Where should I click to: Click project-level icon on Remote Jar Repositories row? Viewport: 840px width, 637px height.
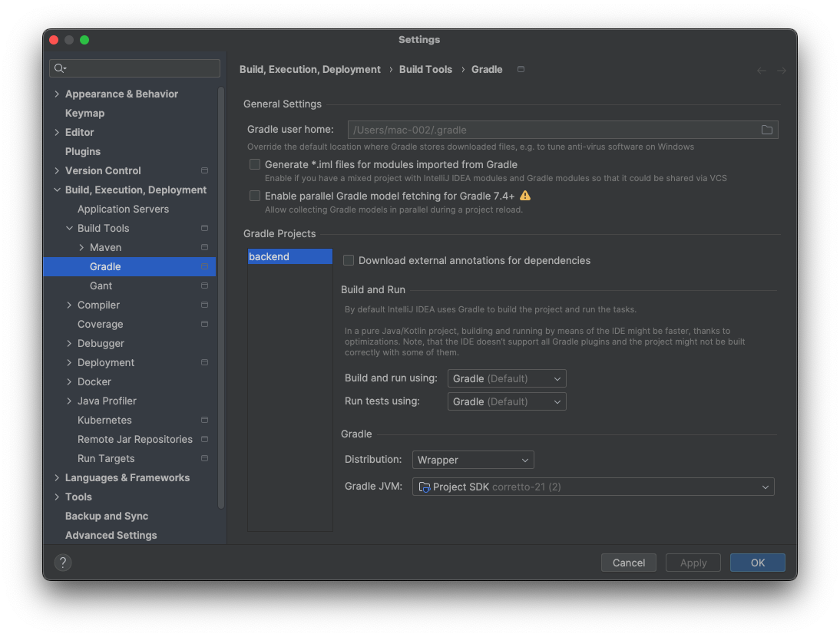pos(205,440)
